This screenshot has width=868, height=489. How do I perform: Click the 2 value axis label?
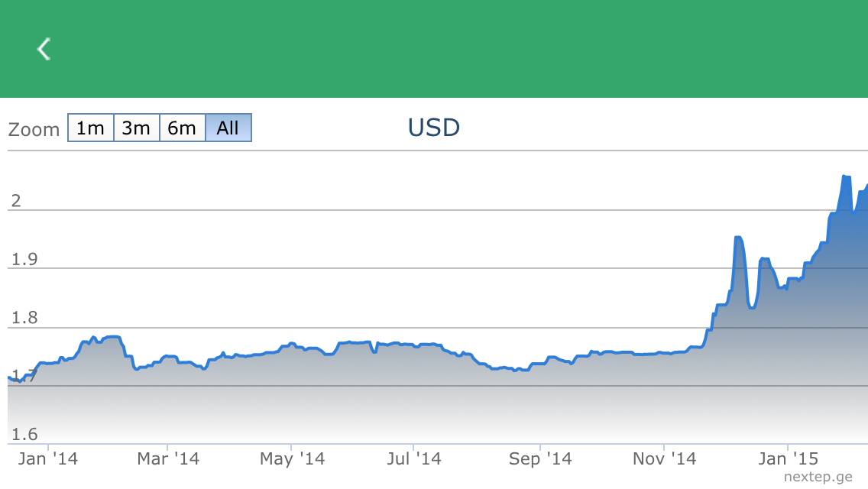tap(16, 202)
